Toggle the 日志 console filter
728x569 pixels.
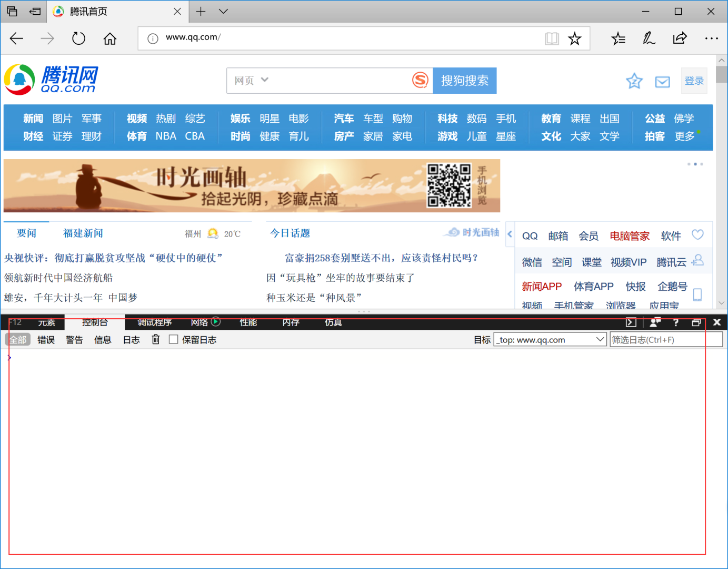click(132, 340)
